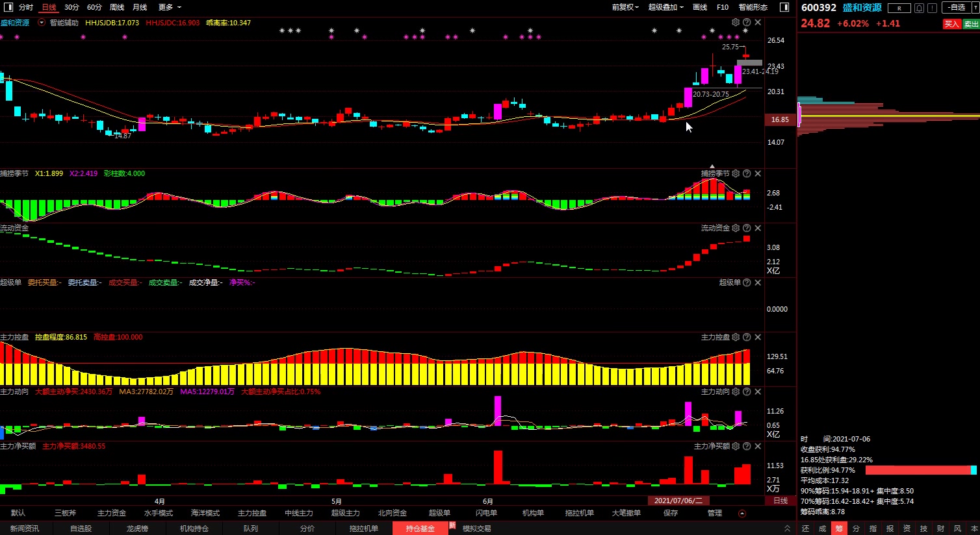Apply the 主力资金 indicator template

[112, 513]
